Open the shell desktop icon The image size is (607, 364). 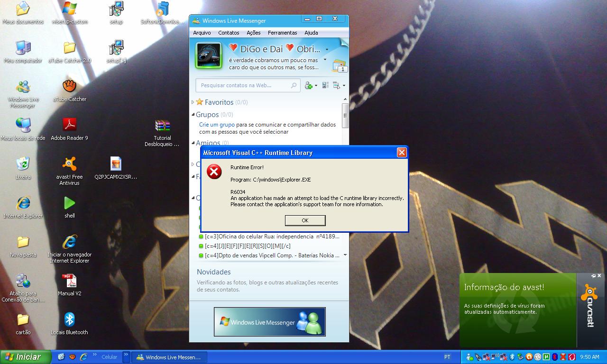coord(70,208)
